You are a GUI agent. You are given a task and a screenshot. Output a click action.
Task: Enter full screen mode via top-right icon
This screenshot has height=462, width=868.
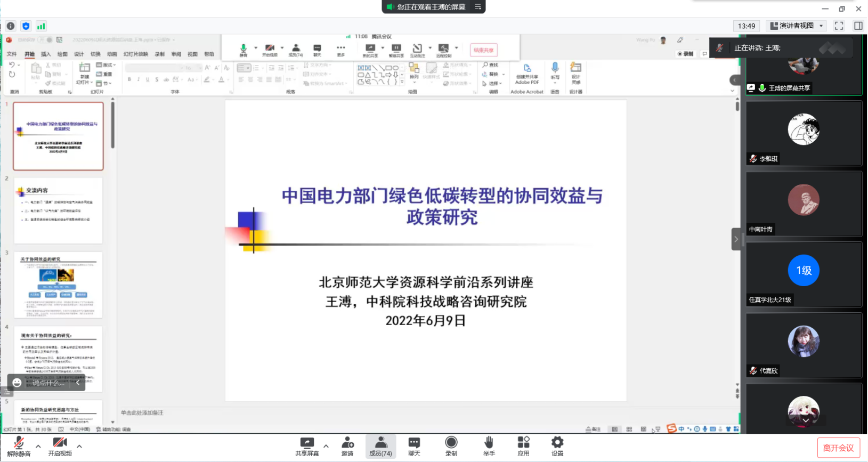[839, 26]
